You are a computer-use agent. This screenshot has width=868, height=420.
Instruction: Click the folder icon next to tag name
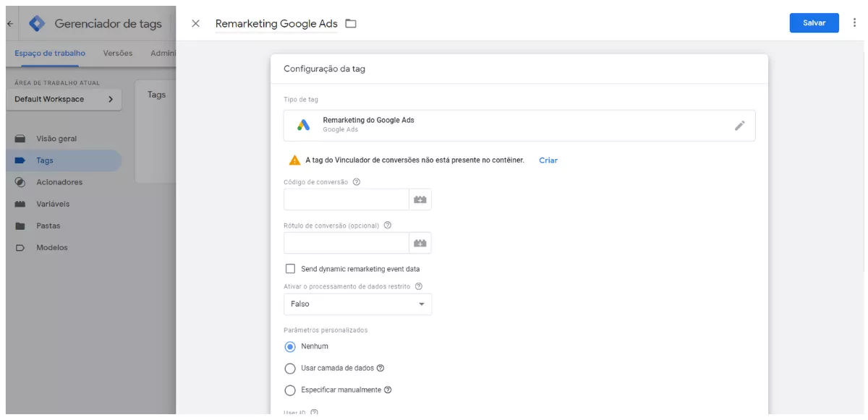[x=351, y=23]
